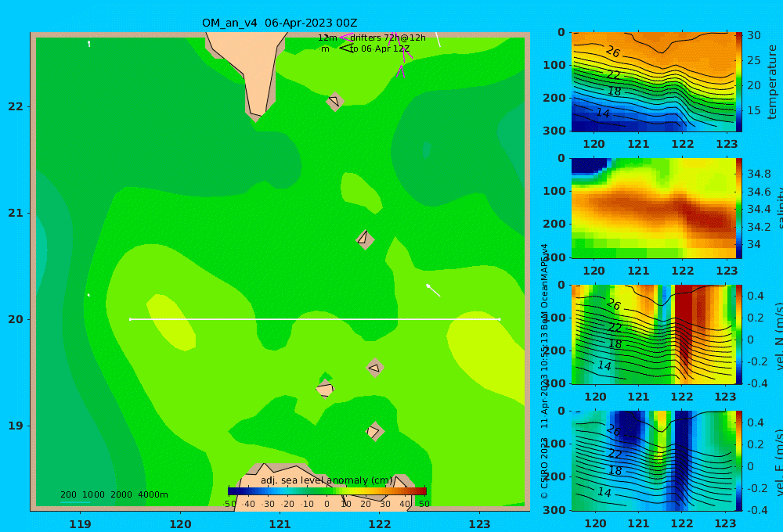This screenshot has width=783, height=532.
Task: Click the 22 contour label in vel. E panel
Action: pyautogui.click(x=614, y=454)
